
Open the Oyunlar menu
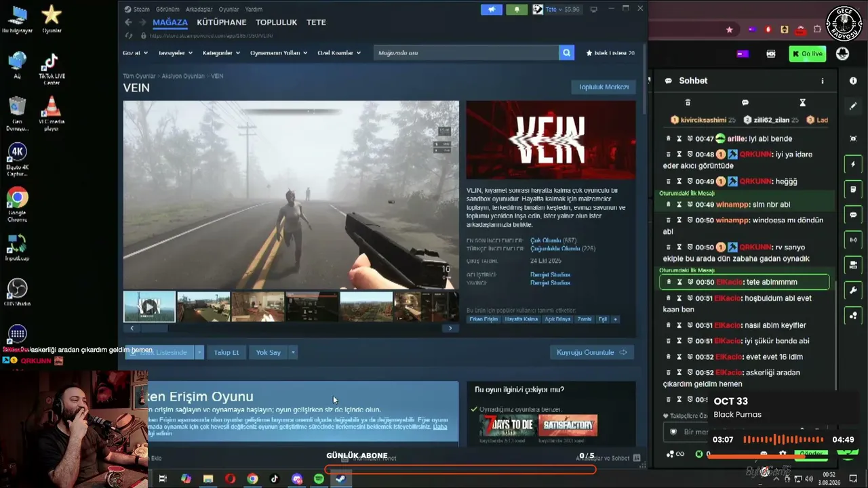click(229, 9)
